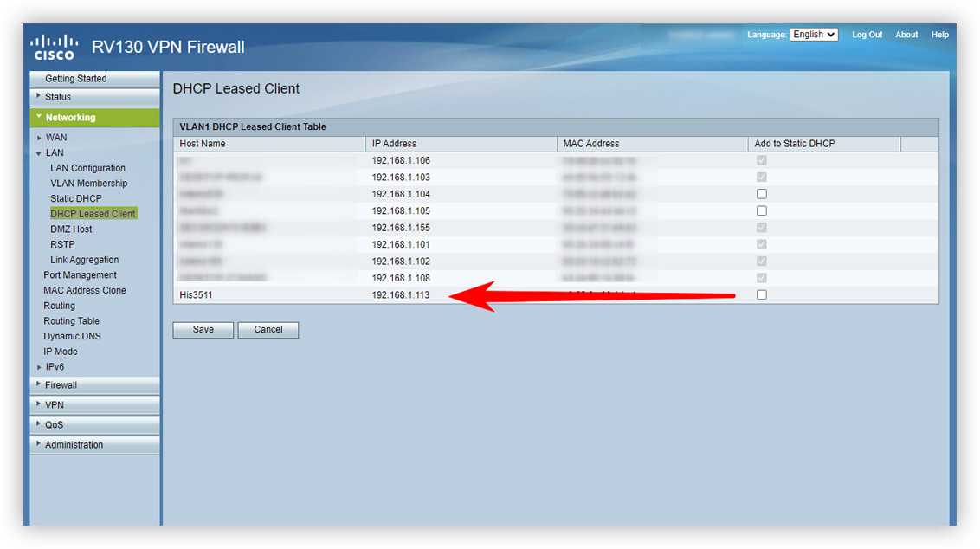Select DHCP Leased Client menu item

click(93, 214)
